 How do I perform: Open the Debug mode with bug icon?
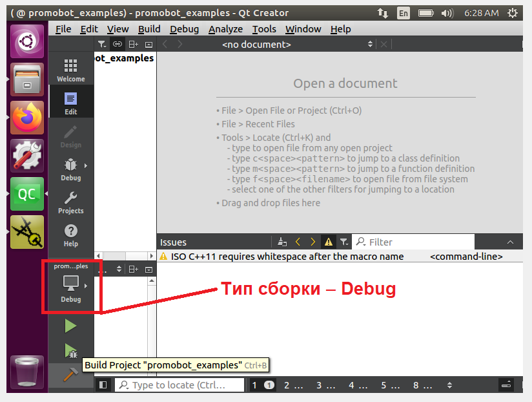pos(70,170)
